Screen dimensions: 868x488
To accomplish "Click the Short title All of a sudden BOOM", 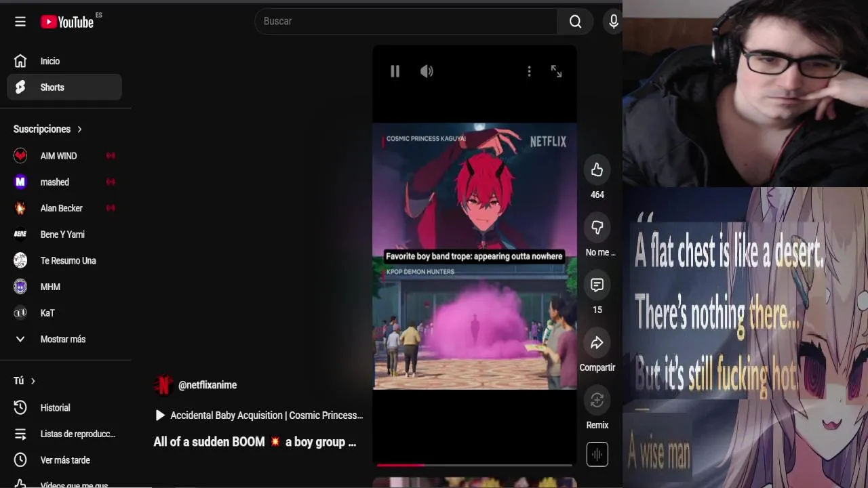I will tap(255, 442).
